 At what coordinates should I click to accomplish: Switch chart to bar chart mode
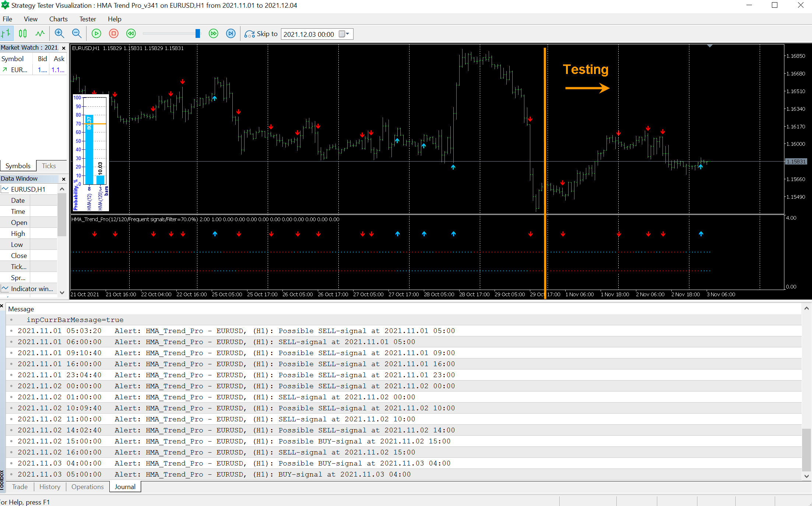tap(6, 34)
